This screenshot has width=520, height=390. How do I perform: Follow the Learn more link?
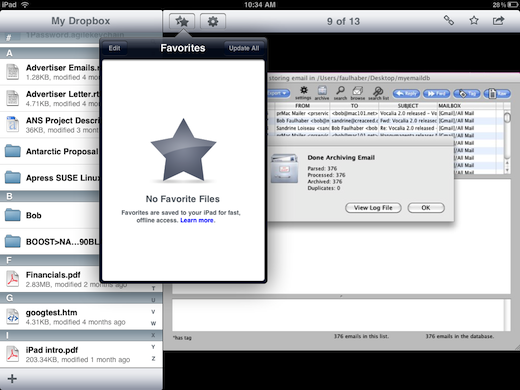point(197,220)
